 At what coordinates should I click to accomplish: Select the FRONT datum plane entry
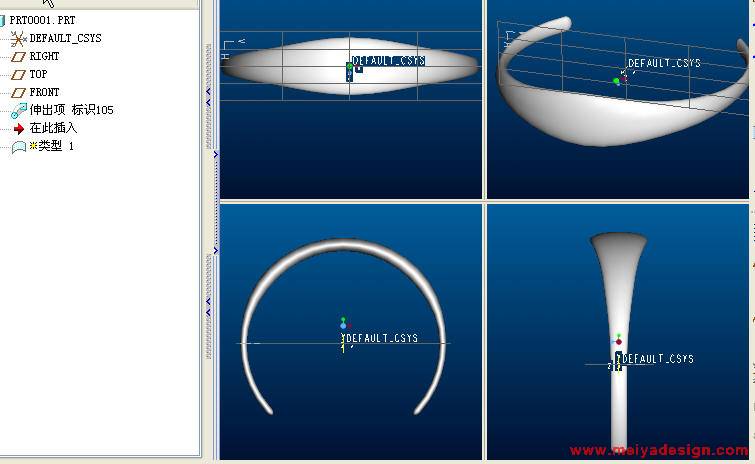point(44,92)
